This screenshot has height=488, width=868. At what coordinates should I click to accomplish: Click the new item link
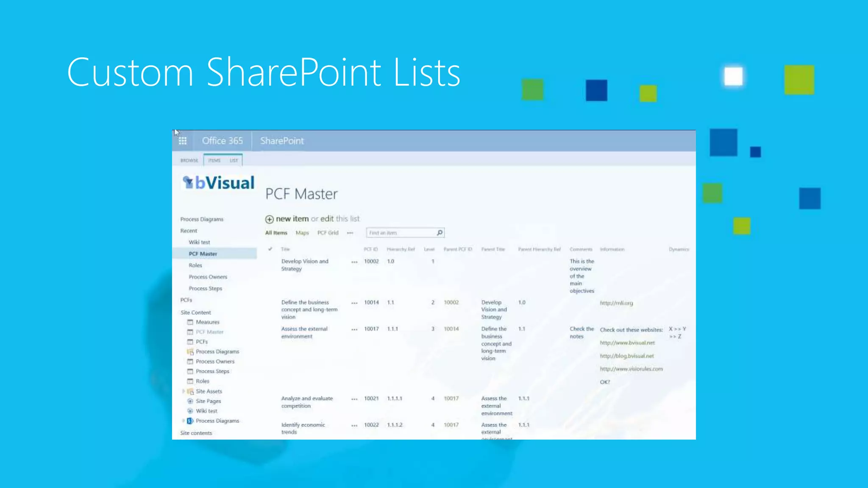point(292,219)
